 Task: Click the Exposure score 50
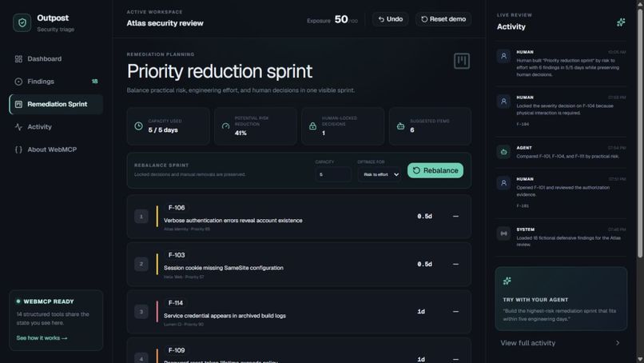[x=341, y=19]
